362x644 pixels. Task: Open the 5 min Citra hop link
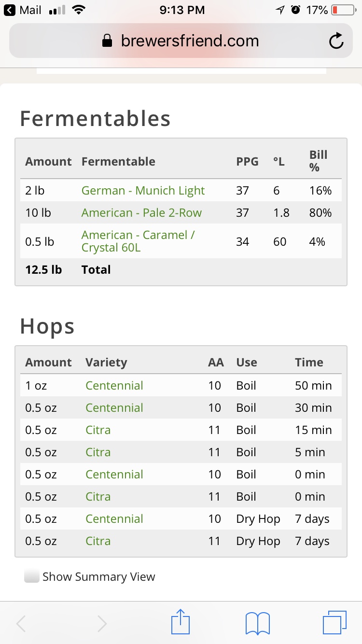point(98,452)
